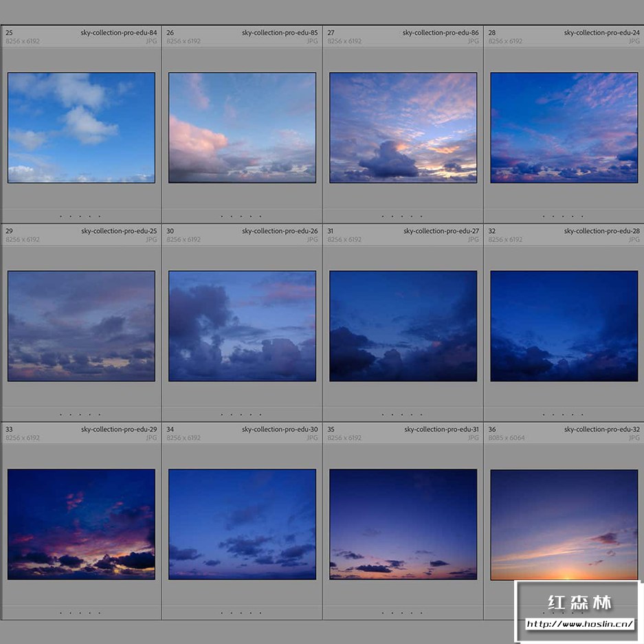Click the JPG label of sky-collection-pro-edu-86
Screen dimensions: 644x644
point(474,41)
